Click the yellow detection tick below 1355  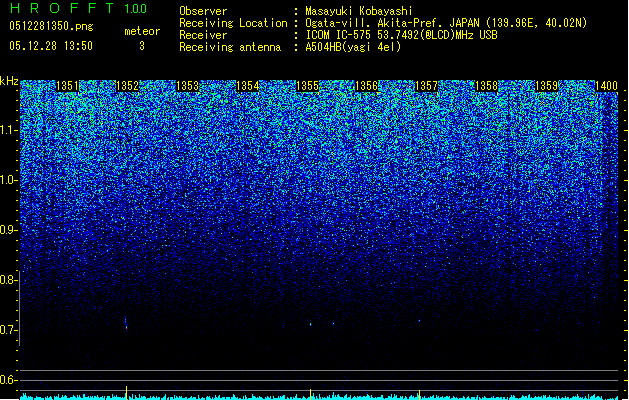(310, 394)
